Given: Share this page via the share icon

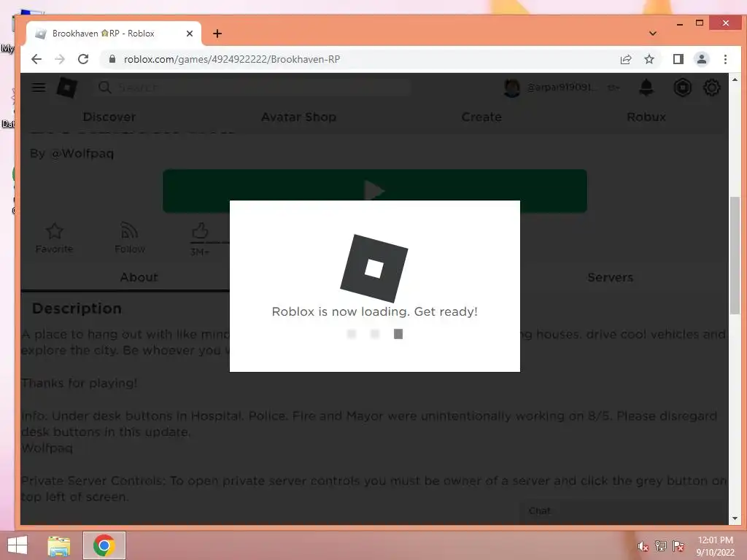Looking at the screenshot, I should (x=625, y=59).
